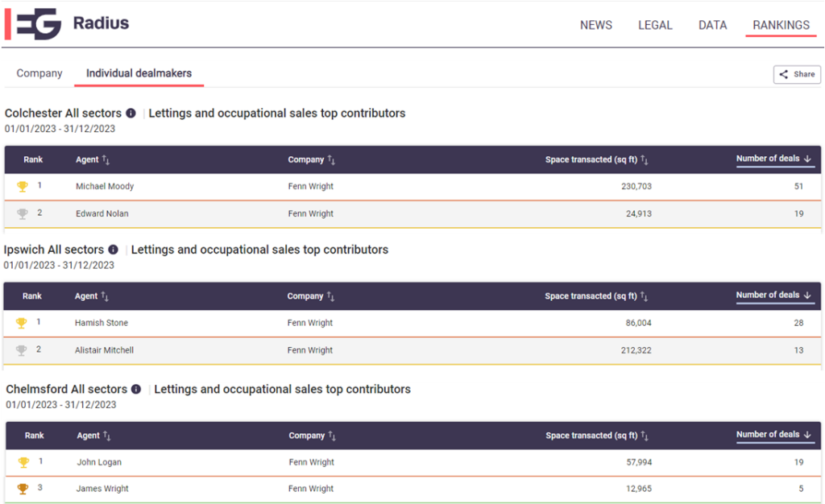
Task: Click the 12,965 space transacted value
Action: pyautogui.click(x=639, y=489)
